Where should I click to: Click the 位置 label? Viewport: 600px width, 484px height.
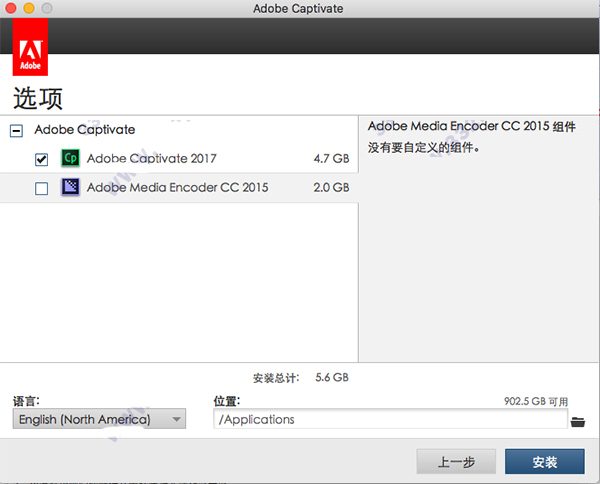(x=227, y=401)
